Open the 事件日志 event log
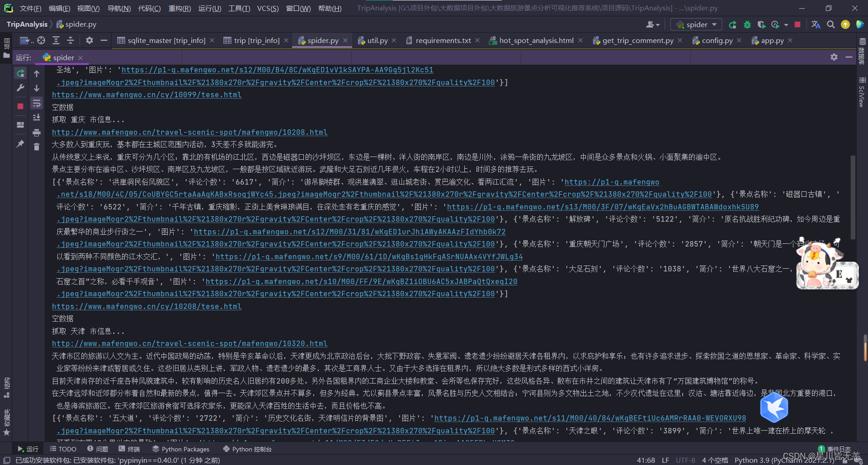868x465 pixels. 835,449
